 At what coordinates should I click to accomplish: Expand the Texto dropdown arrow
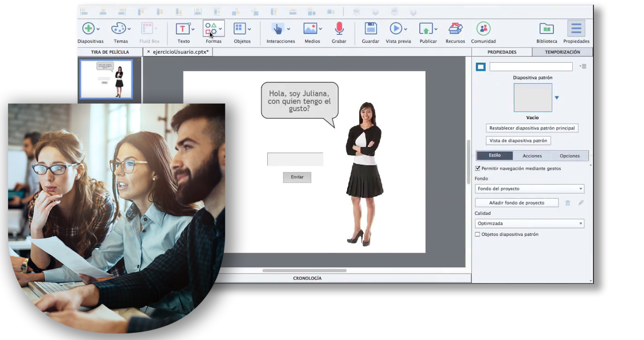(193, 29)
